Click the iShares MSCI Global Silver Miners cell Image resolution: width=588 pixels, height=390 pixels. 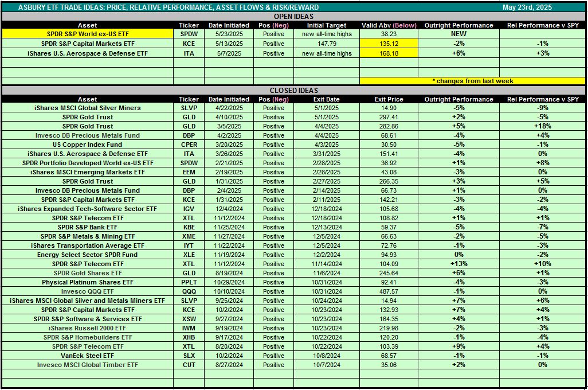point(88,108)
